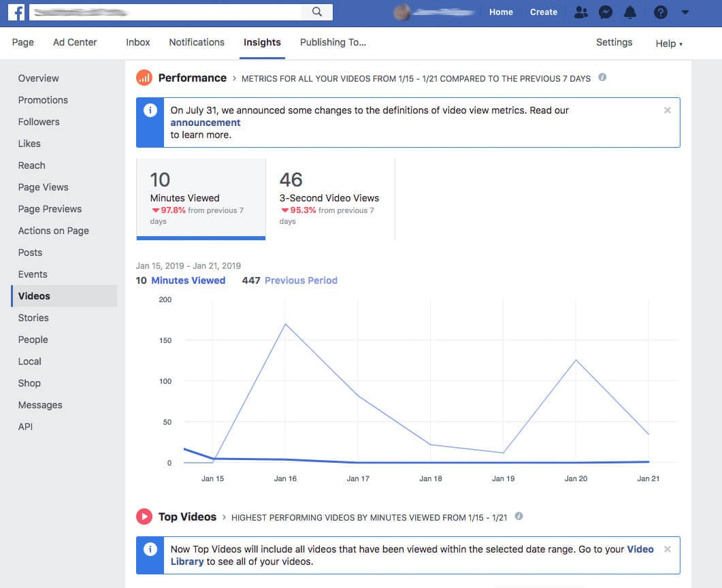Viewport: 722px width, 588px height.
Task: Click Create in top bar
Action: coord(543,12)
